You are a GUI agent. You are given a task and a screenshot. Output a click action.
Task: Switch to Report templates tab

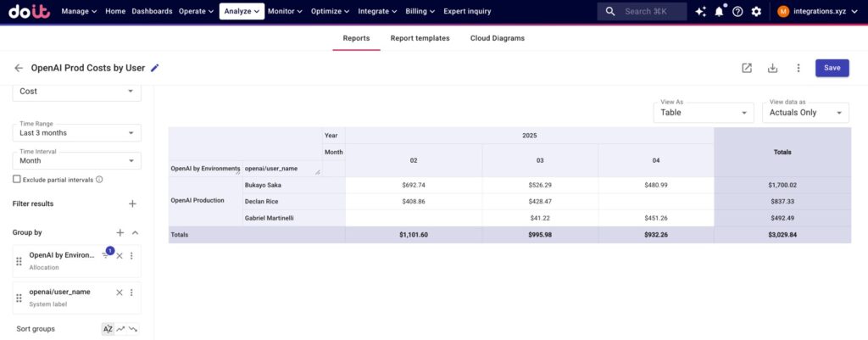[x=420, y=38]
